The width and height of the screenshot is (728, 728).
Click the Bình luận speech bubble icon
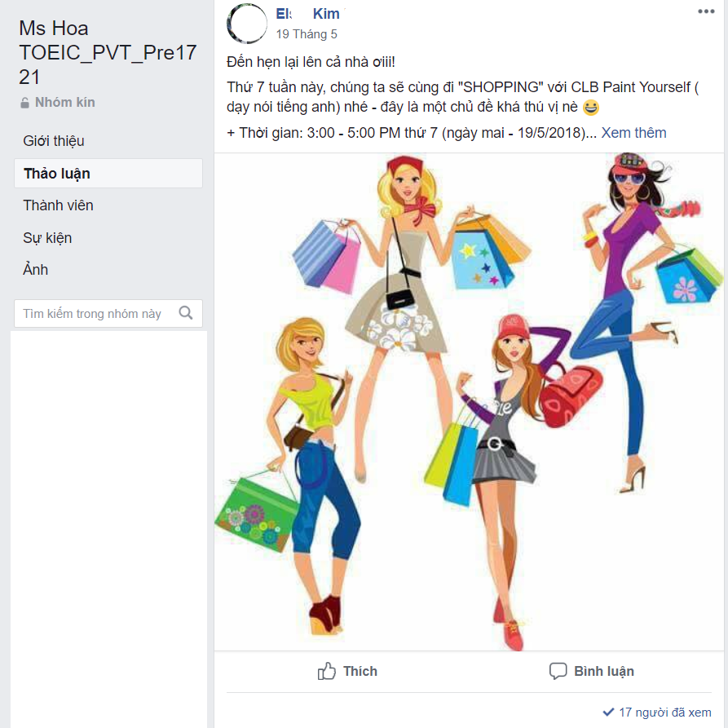(558, 671)
